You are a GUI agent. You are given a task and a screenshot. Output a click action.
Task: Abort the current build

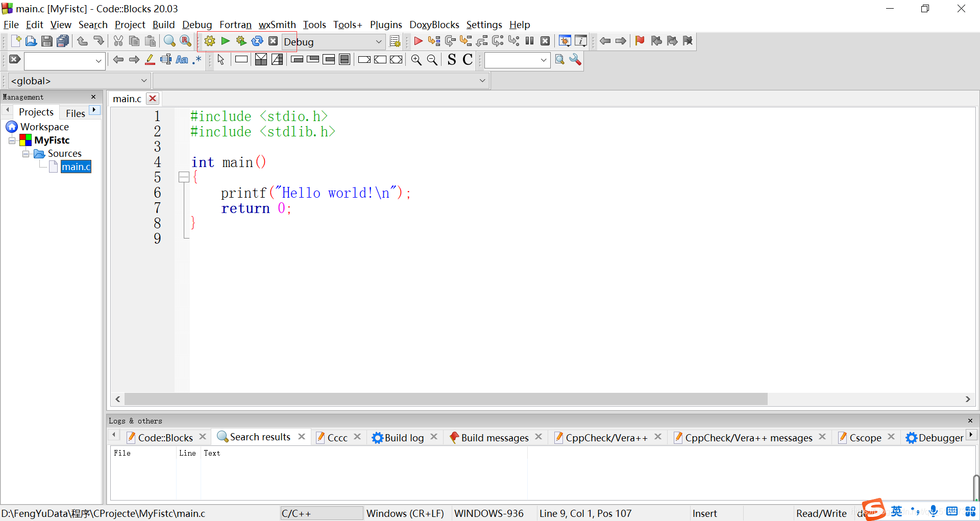pos(273,41)
